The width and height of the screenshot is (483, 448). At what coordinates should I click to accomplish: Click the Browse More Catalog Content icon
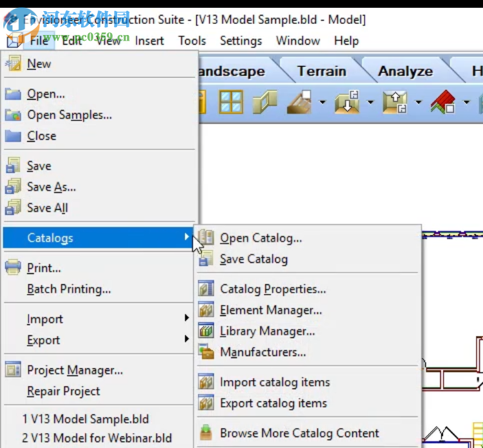pos(206,432)
